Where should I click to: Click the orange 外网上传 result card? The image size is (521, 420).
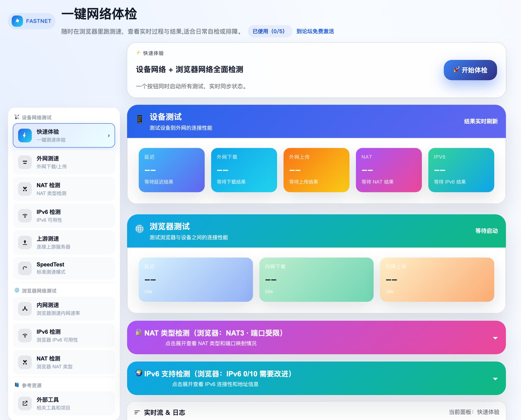tap(316, 170)
